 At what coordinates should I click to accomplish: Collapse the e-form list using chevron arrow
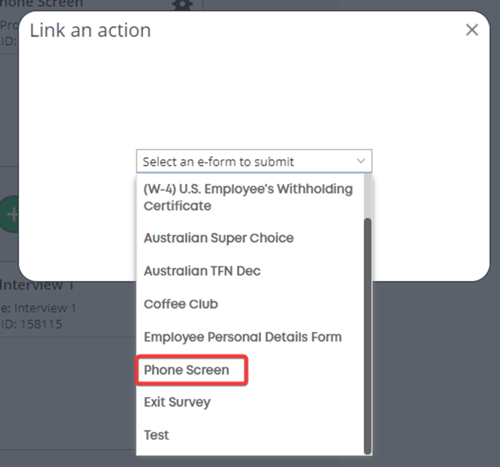click(x=361, y=161)
